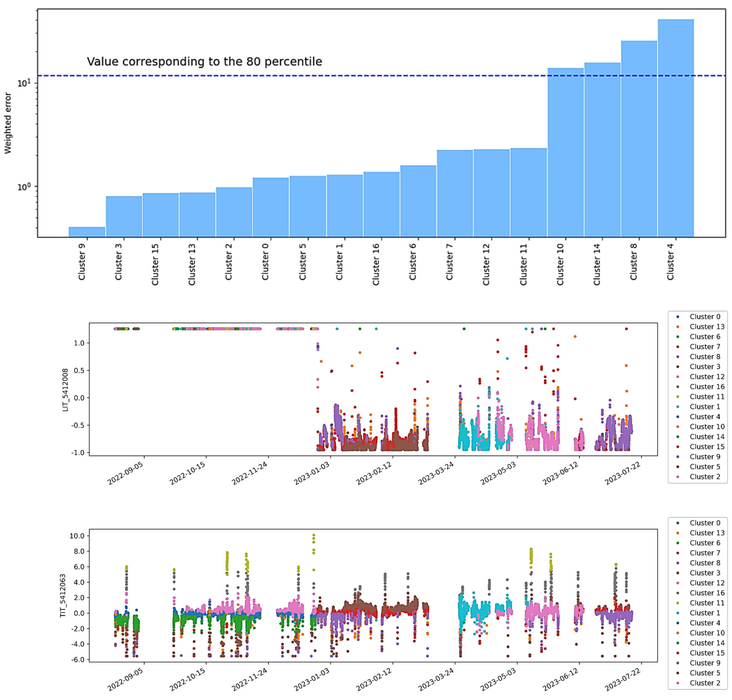Click the Cluster 9 bar in the chart
Viewport: 732px width, 700px height.
[86, 232]
